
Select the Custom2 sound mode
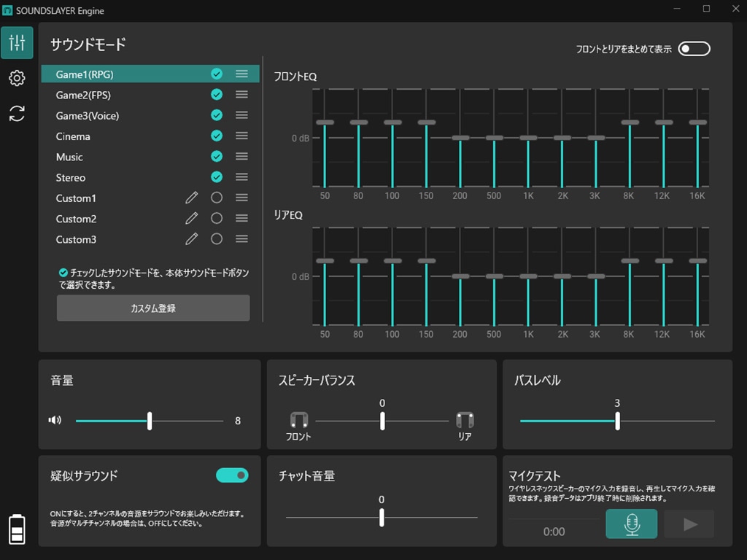click(x=150, y=219)
